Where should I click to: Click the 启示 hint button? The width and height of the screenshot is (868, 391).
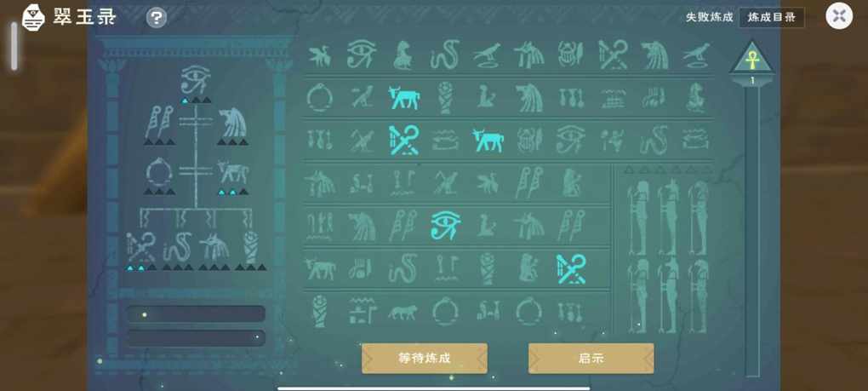[x=591, y=359]
